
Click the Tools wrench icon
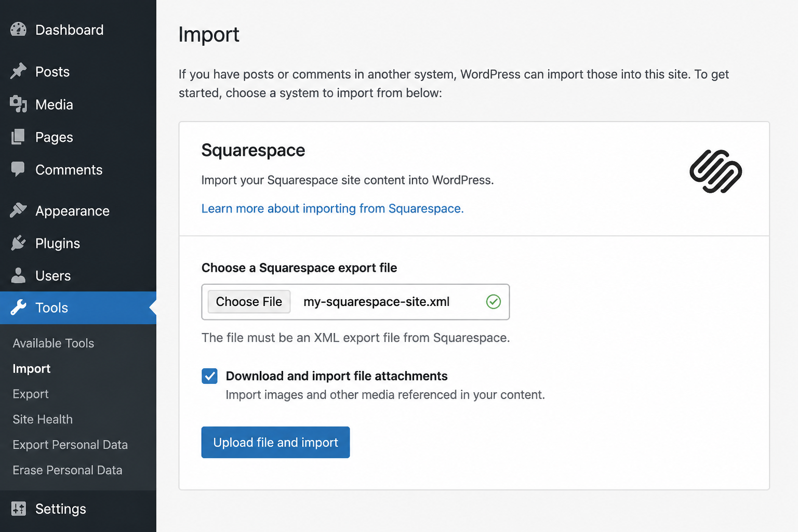pyautogui.click(x=18, y=308)
